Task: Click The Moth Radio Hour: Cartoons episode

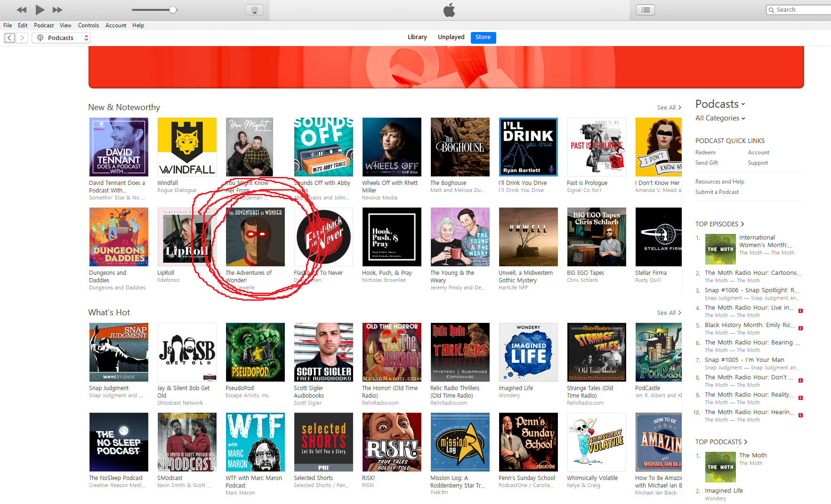Action: [x=752, y=273]
